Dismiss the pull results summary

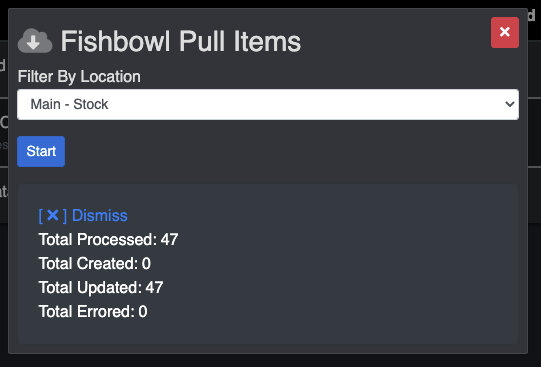tap(83, 216)
